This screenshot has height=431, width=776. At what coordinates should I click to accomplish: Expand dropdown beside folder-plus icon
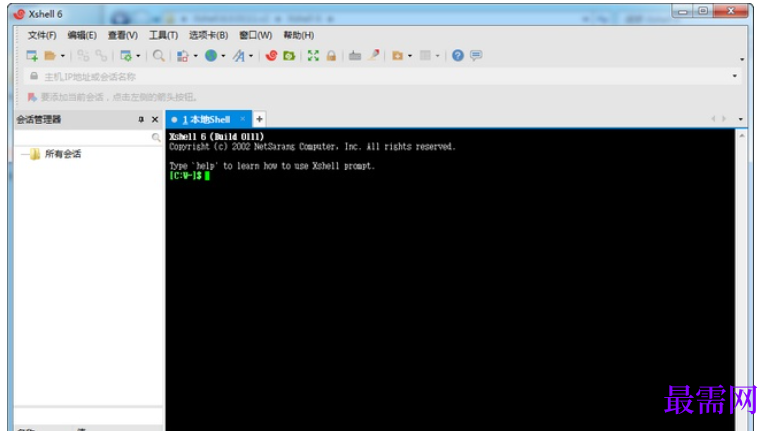tap(410, 56)
